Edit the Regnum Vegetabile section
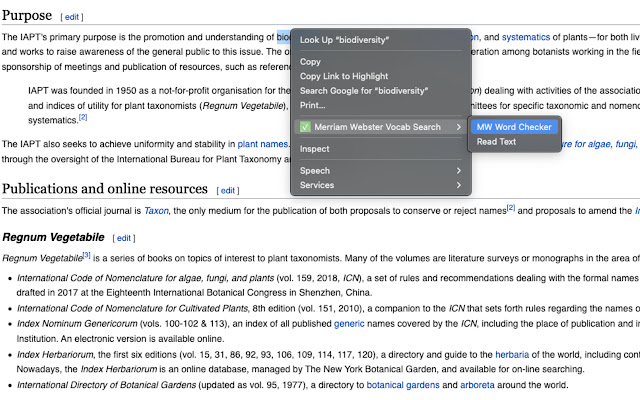This screenshot has height=400, width=640. (x=124, y=238)
